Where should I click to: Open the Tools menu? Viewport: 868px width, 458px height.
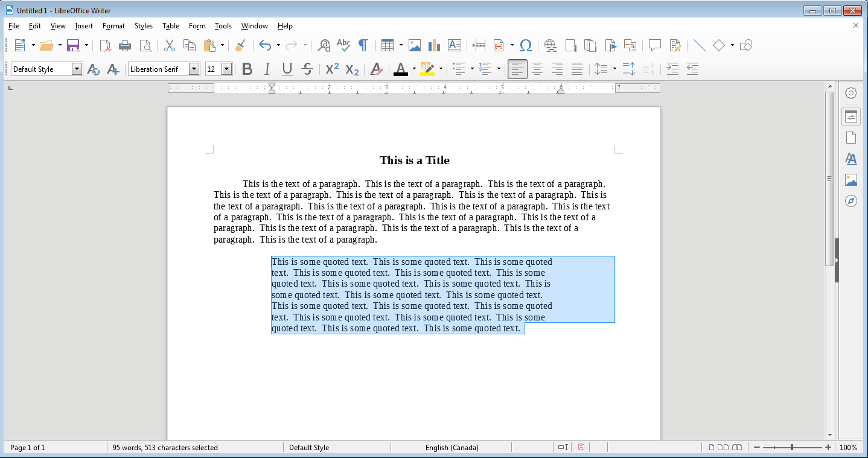223,26
